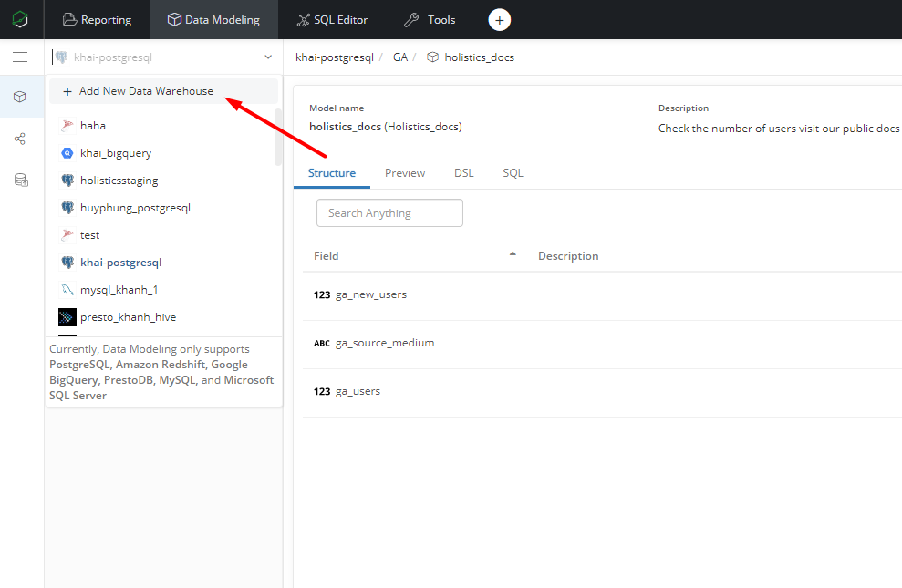
Task: Click the Description column header
Action: pyautogui.click(x=568, y=256)
